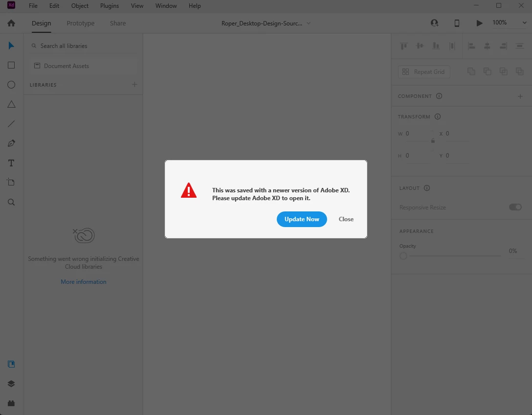Open the Plugins panel icon
Viewport: 532px width, 415px height.
point(11,403)
